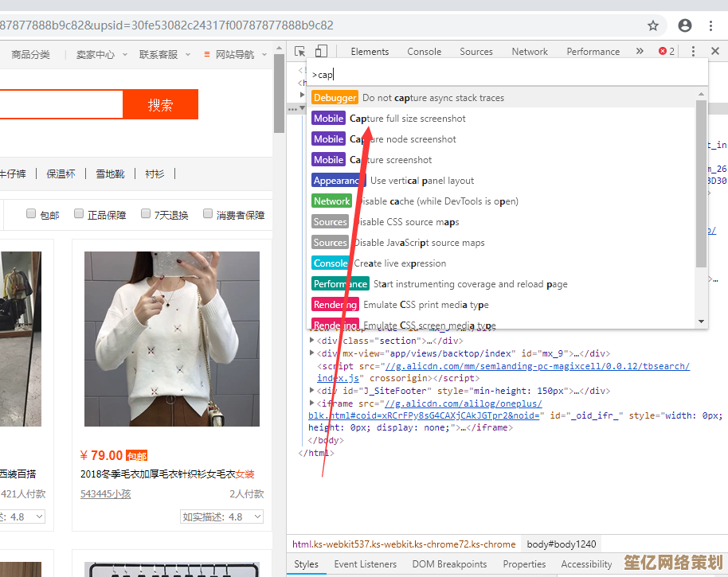Open the DOM Breakpoints tab

click(449, 564)
